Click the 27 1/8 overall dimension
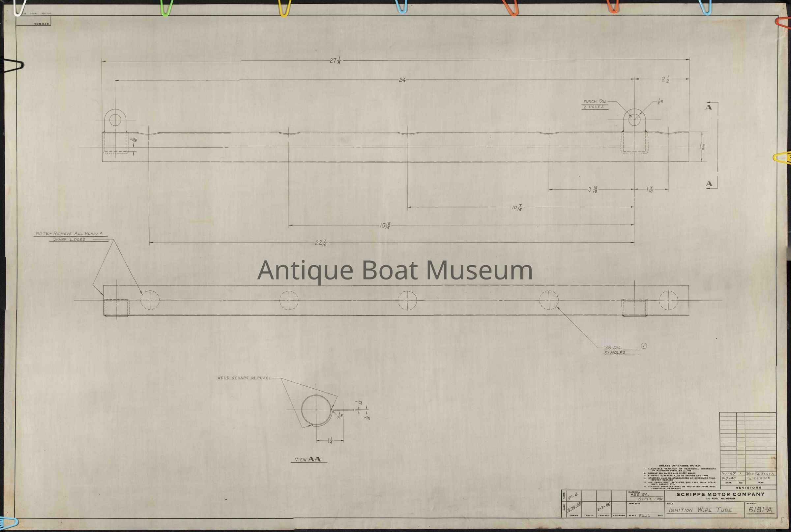Screen dimensions: 791x532 pyautogui.click(x=335, y=61)
